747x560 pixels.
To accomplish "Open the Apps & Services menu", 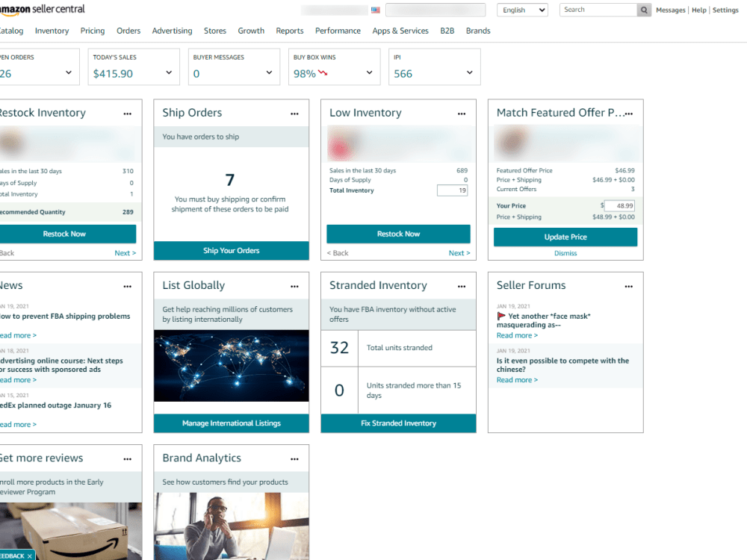I will click(x=400, y=31).
